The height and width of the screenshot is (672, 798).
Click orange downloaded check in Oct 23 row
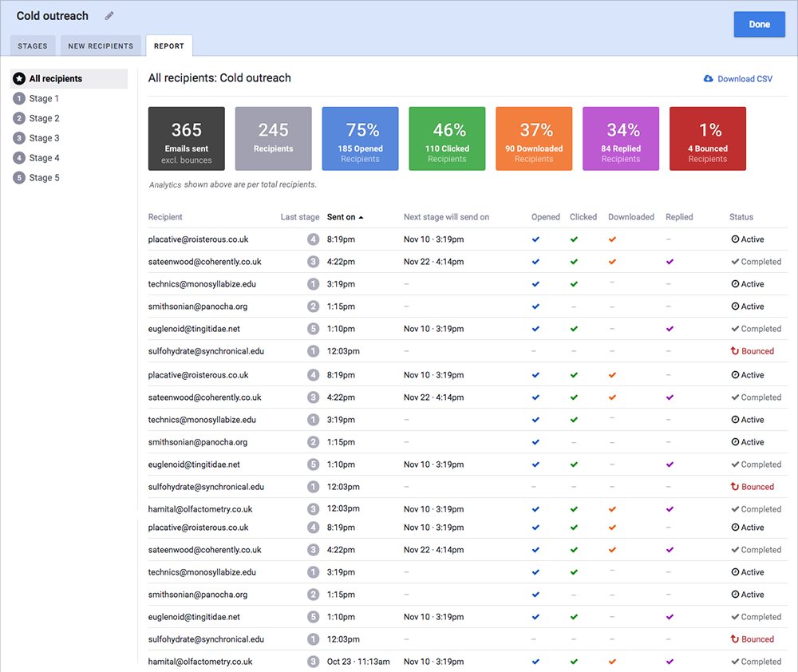612,662
